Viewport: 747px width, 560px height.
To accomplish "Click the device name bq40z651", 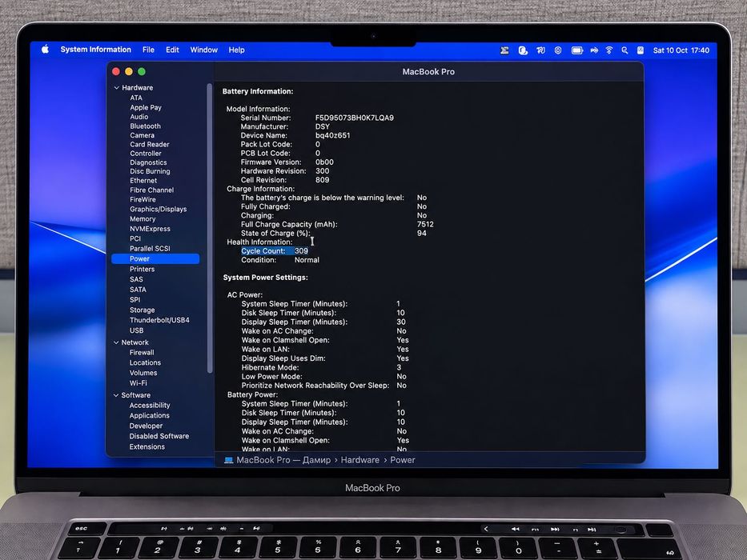I will (x=332, y=135).
